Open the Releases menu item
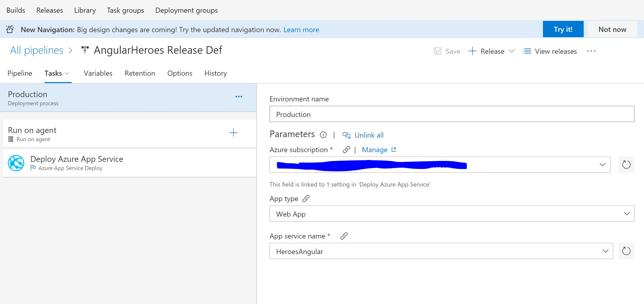The image size is (644, 304). [x=50, y=10]
